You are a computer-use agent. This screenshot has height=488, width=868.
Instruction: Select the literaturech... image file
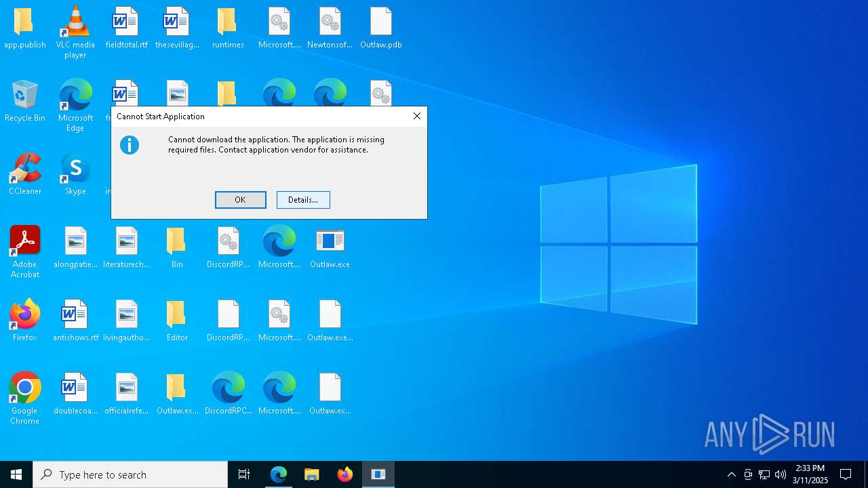(x=126, y=248)
